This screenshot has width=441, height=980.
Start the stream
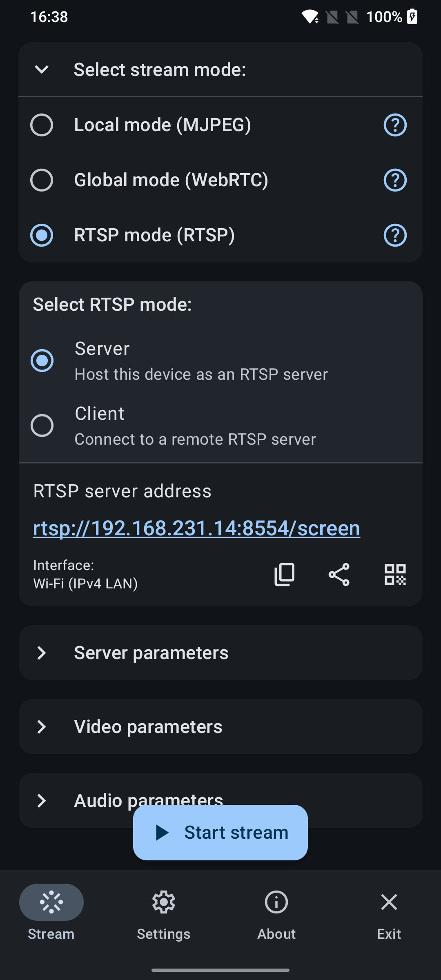point(220,833)
